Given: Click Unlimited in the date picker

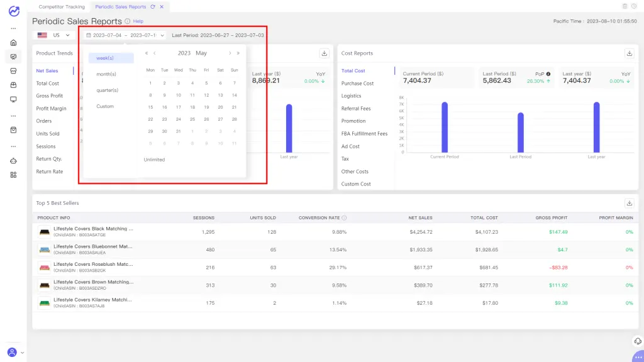Looking at the screenshot, I should point(154,160).
